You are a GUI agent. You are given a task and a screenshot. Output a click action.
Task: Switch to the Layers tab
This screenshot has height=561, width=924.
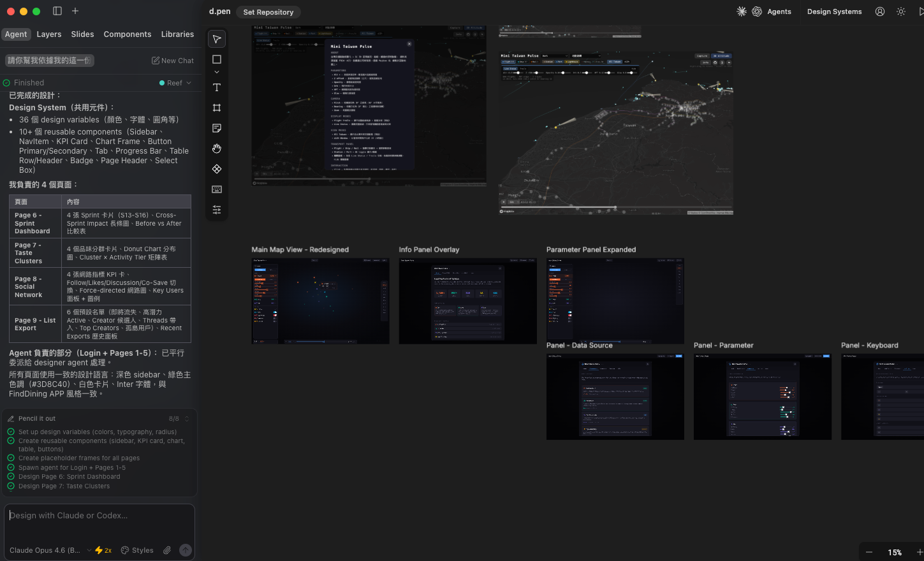pos(49,34)
